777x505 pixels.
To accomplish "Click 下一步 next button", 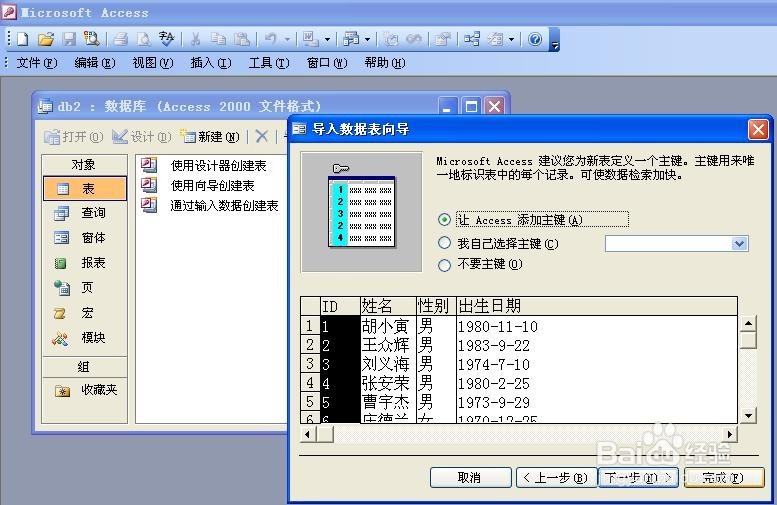I will pos(639,478).
